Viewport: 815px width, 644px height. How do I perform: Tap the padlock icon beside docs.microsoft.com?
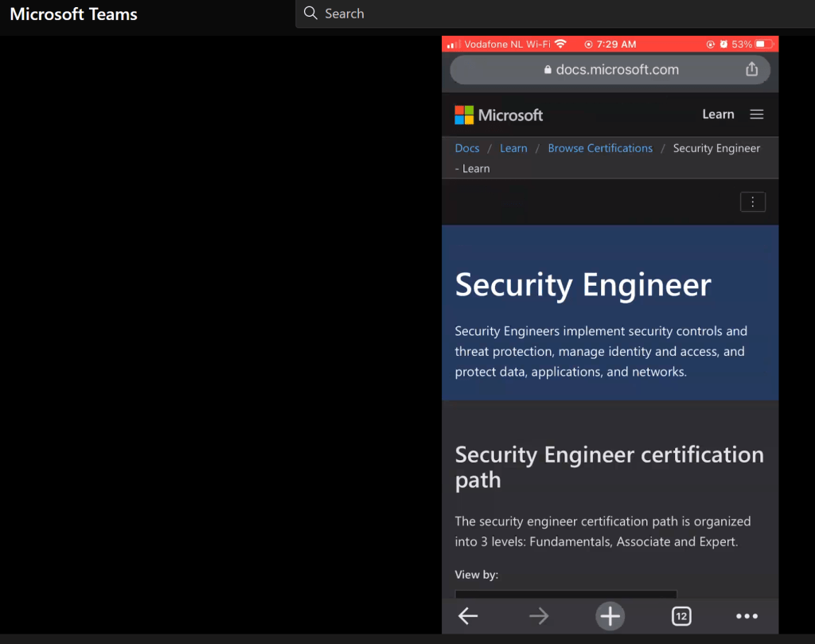[x=548, y=70]
